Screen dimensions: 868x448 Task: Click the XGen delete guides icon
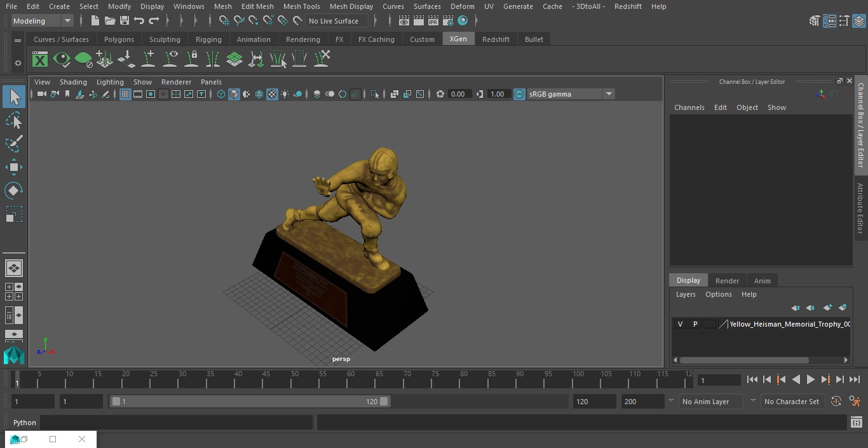click(x=322, y=60)
